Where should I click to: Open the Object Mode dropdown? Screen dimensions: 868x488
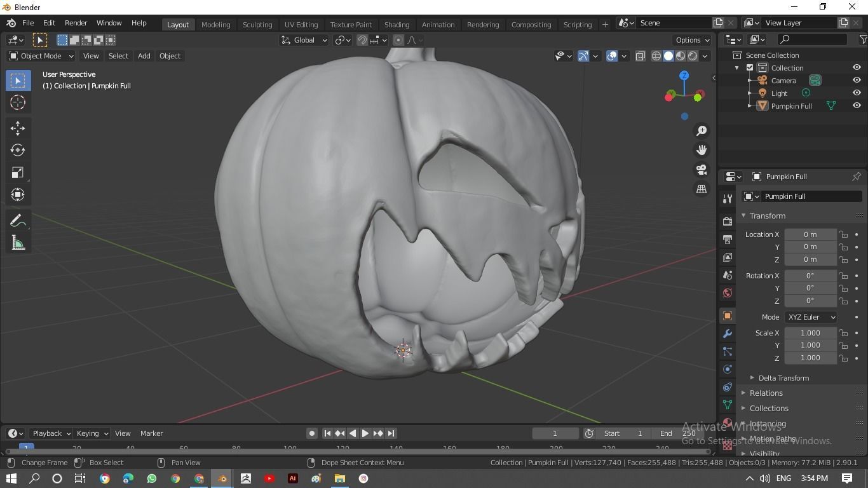[x=41, y=56]
